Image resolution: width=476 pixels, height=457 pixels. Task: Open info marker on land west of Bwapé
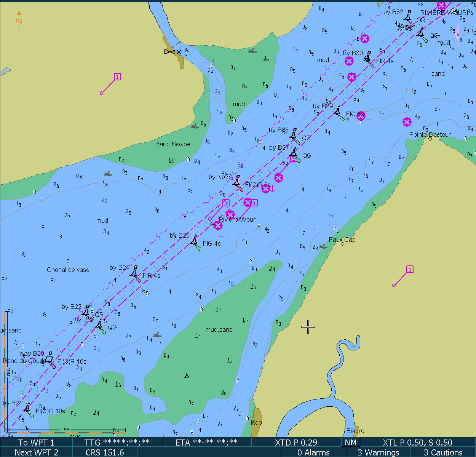(x=117, y=77)
